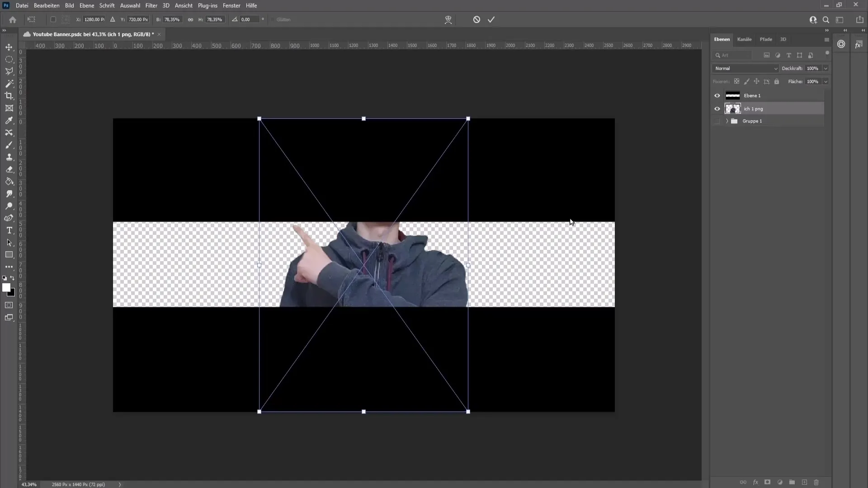Select the Magic Wand tool
The image size is (868, 488).
coord(9,84)
